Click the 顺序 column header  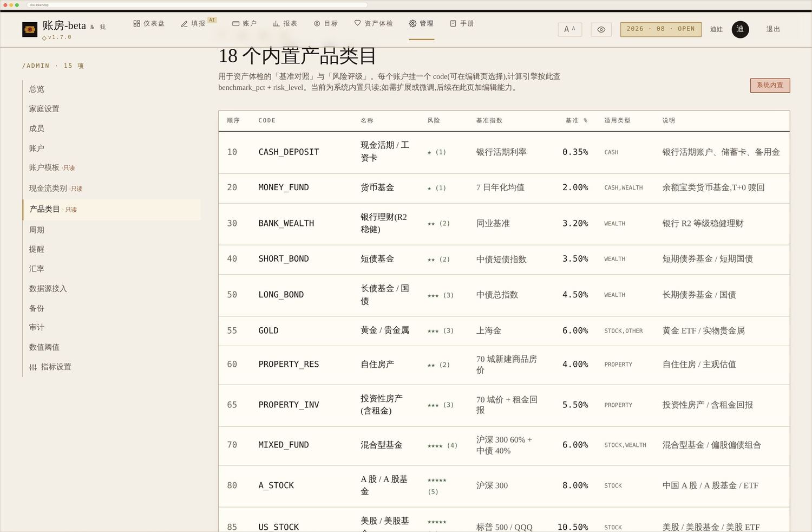coord(233,120)
